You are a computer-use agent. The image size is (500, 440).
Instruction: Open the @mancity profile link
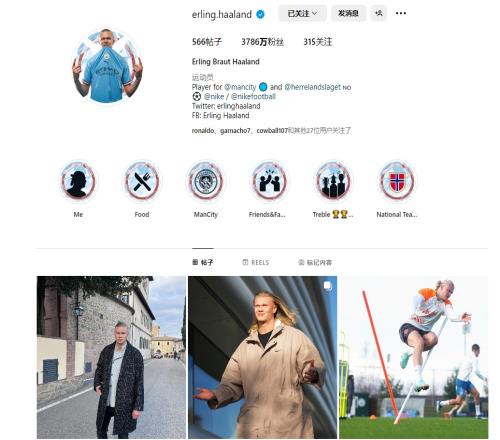click(240, 87)
